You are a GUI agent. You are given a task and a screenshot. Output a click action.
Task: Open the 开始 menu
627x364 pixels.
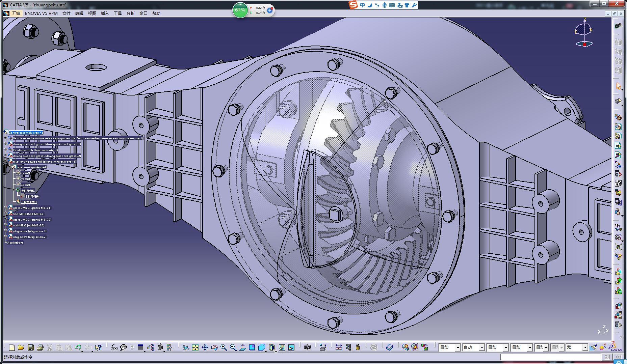point(16,13)
